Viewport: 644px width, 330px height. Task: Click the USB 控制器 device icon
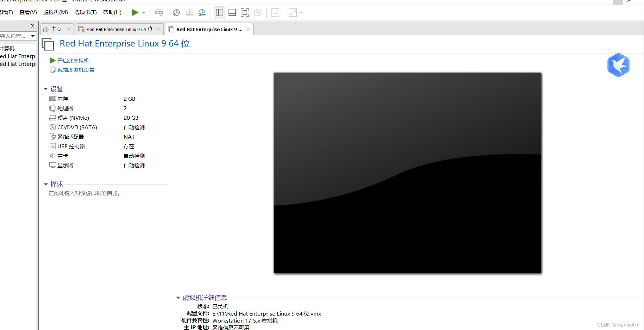(x=53, y=146)
